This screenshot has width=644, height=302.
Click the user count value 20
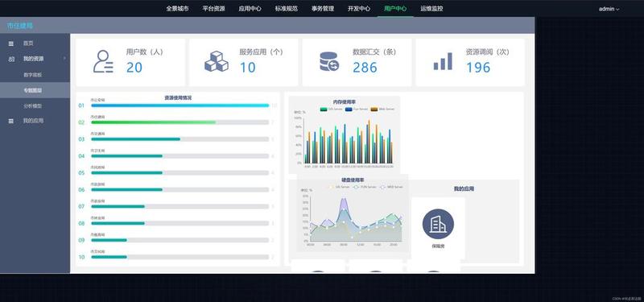134,68
